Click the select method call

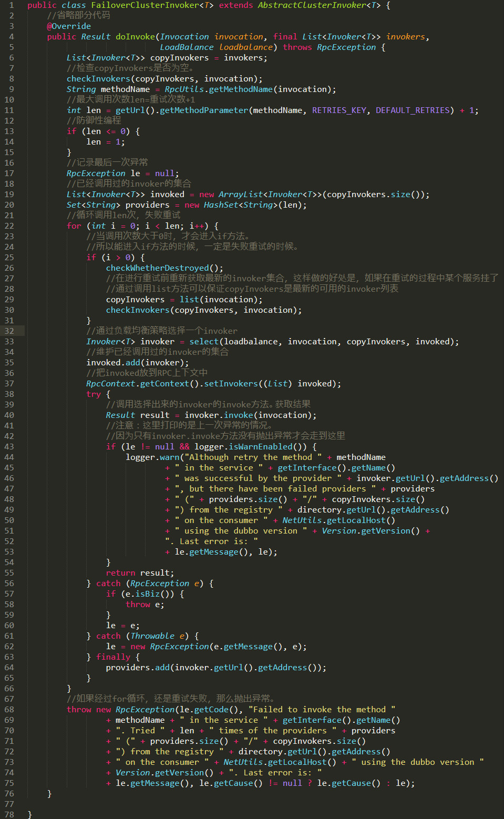(204, 342)
